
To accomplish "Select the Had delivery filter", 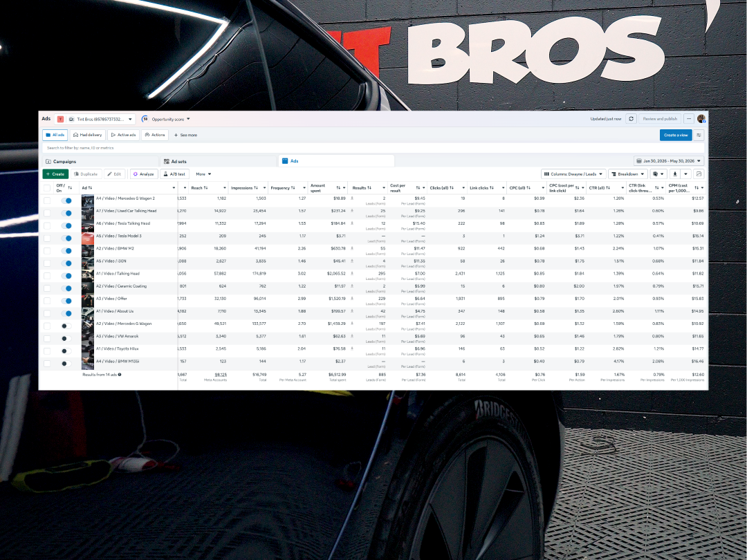I will 88,135.
